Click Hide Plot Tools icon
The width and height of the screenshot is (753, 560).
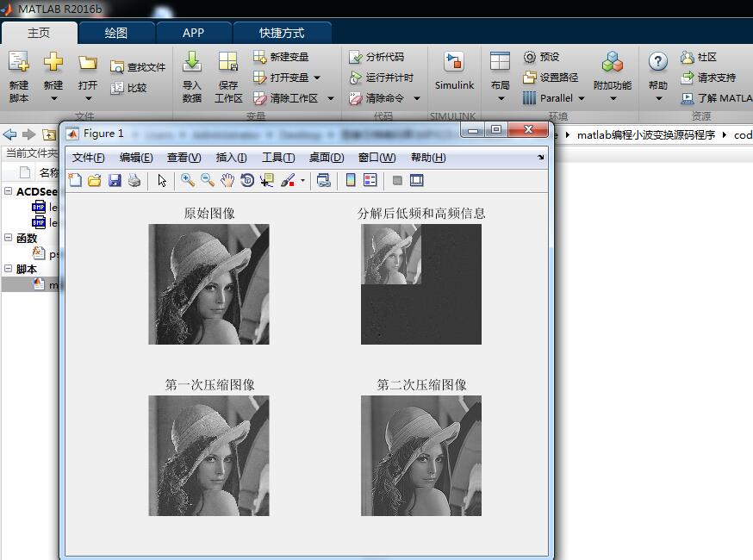click(x=397, y=181)
